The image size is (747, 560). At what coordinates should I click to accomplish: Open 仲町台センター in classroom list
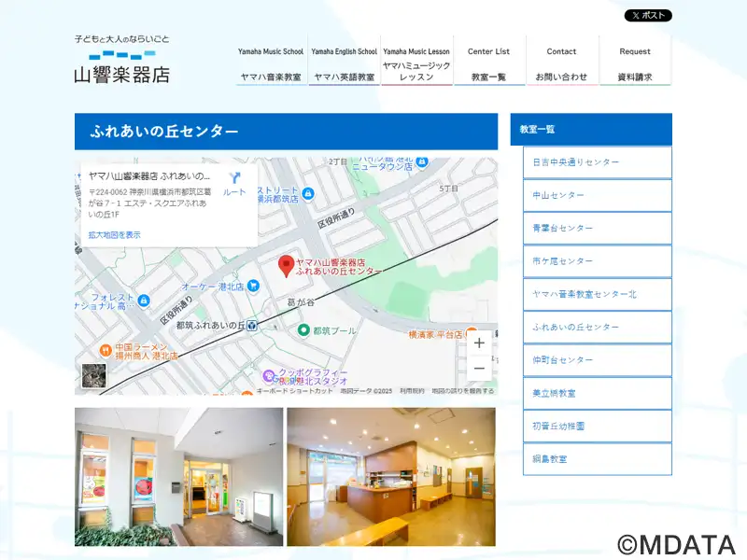tap(598, 360)
